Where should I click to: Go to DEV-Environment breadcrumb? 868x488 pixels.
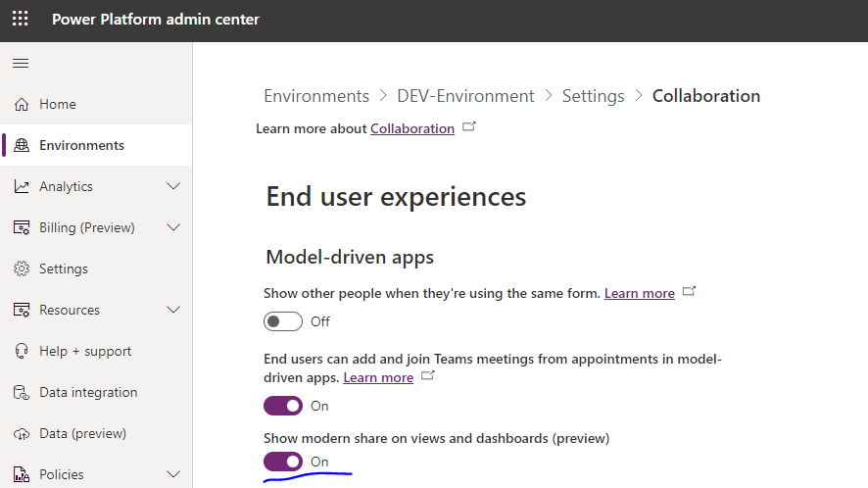465,96
